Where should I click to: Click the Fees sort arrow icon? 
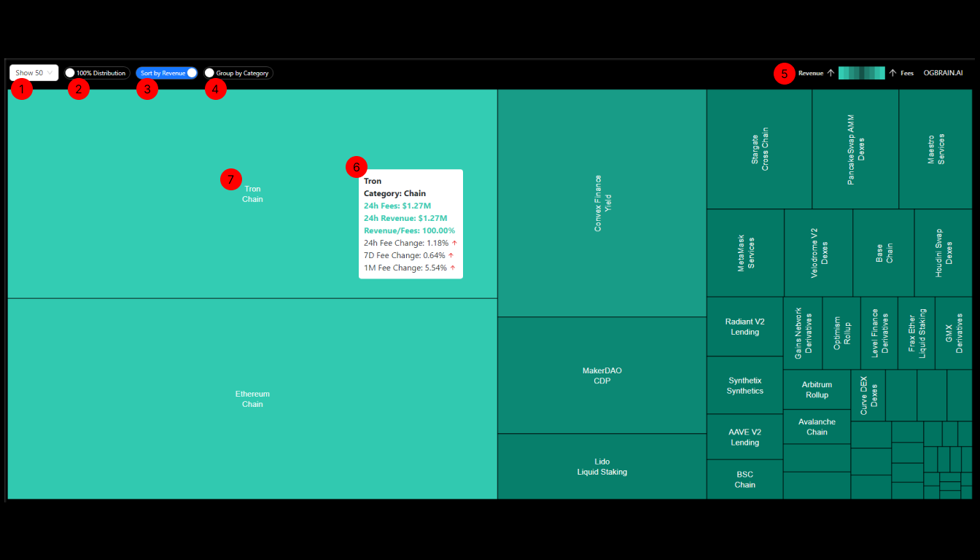point(892,72)
